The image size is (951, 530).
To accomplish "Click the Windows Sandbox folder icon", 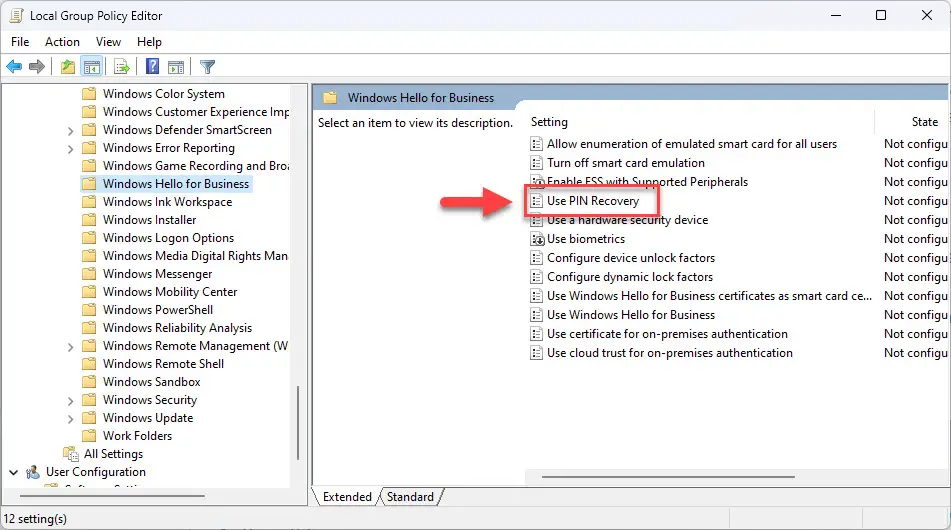I will (89, 382).
